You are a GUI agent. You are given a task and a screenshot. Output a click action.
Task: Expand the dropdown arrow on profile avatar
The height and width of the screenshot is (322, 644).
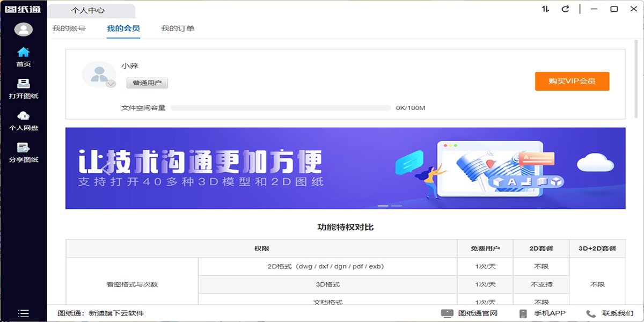click(x=111, y=84)
